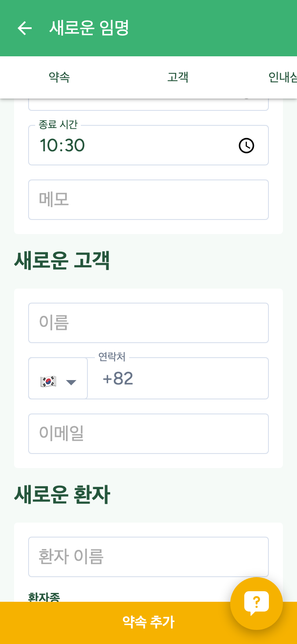Focus the 메모 input field
297x644 pixels.
pyautogui.click(x=148, y=200)
